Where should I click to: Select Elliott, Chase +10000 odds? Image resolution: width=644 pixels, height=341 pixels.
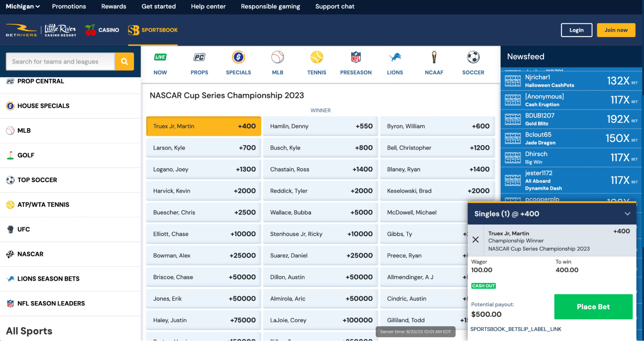204,234
